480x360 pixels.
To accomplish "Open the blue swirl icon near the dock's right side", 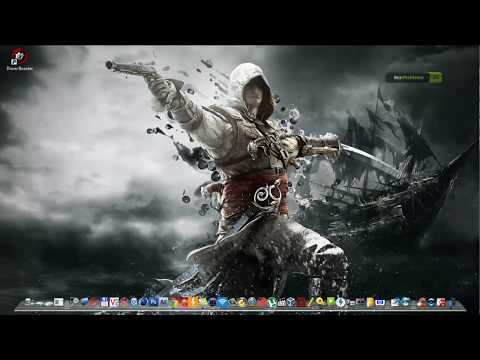I will point(405,302).
